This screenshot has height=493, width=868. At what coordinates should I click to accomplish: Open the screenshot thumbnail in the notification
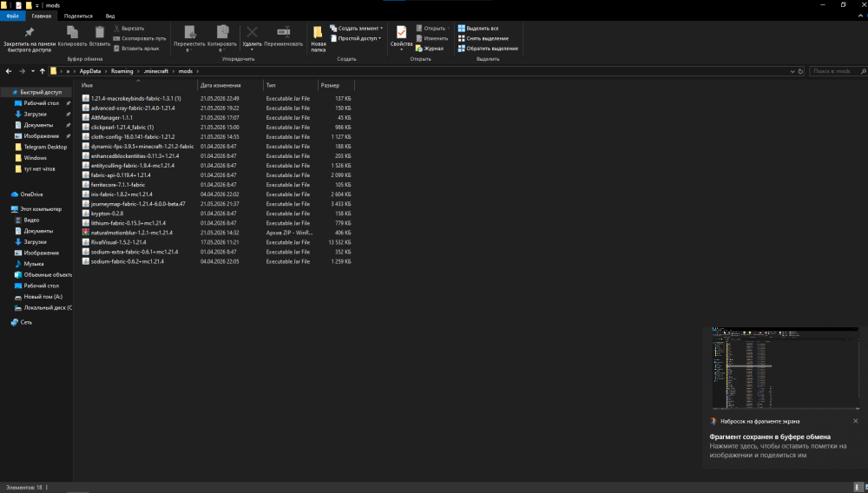(x=786, y=369)
